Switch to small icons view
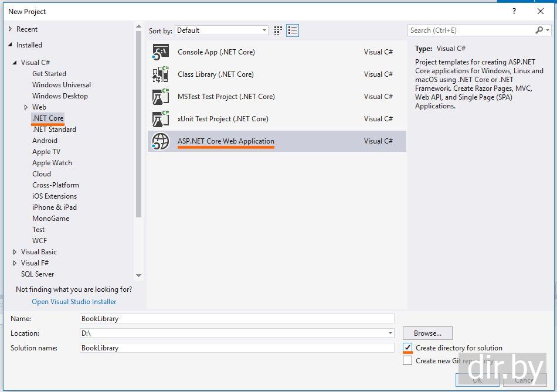This screenshot has width=557, height=392. pos(278,30)
